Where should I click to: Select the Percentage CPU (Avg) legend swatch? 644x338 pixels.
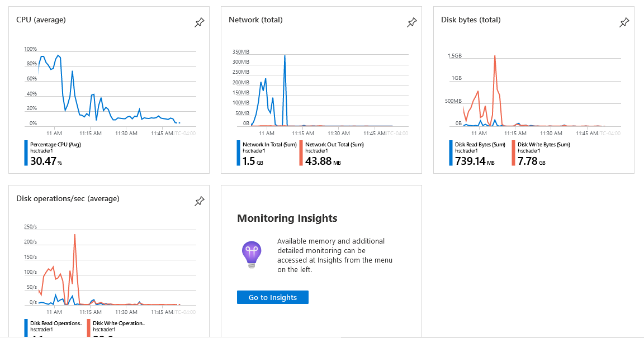tap(26, 153)
